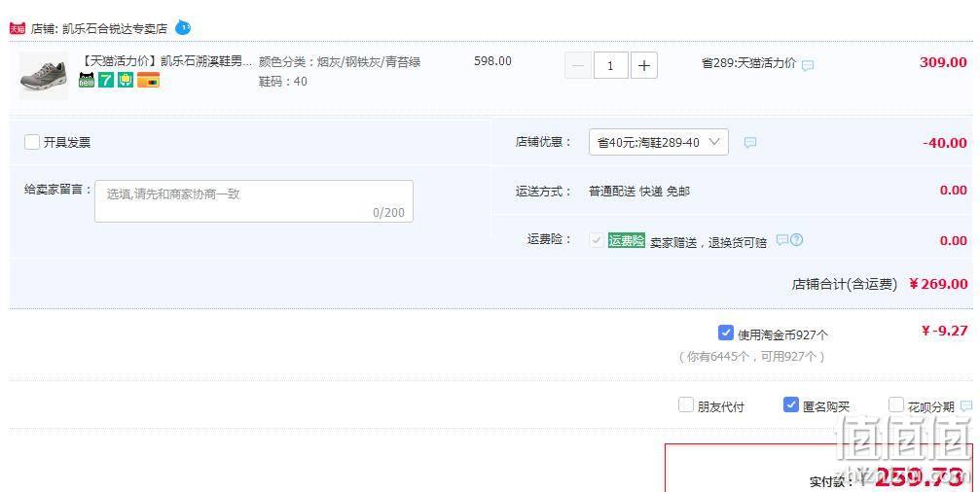Image resolution: width=980 pixels, height=492 pixels.
Task: Click the green shield guarantee badge
Action: (126, 80)
